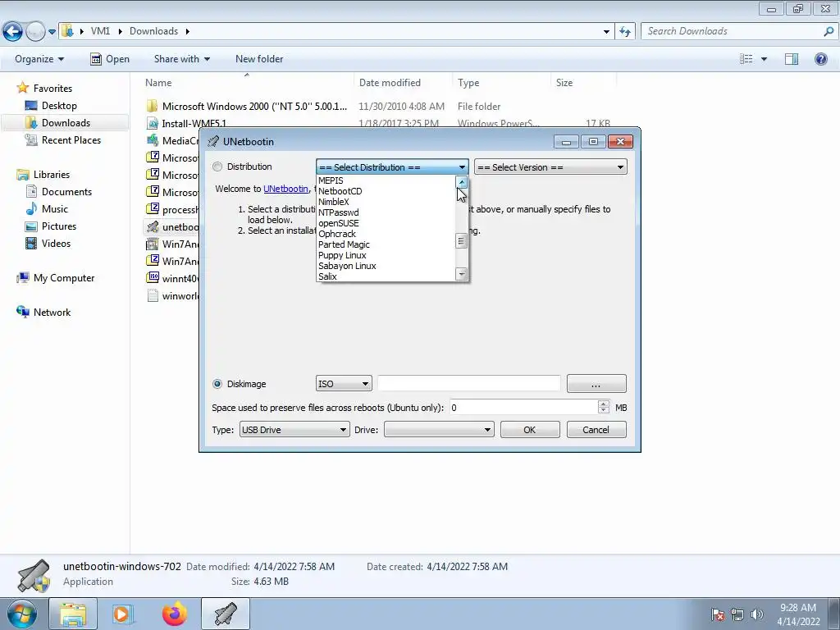The height and width of the screenshot is (630, 840).
Task: Select the Distribution radio button
Action: click(217, 167)
